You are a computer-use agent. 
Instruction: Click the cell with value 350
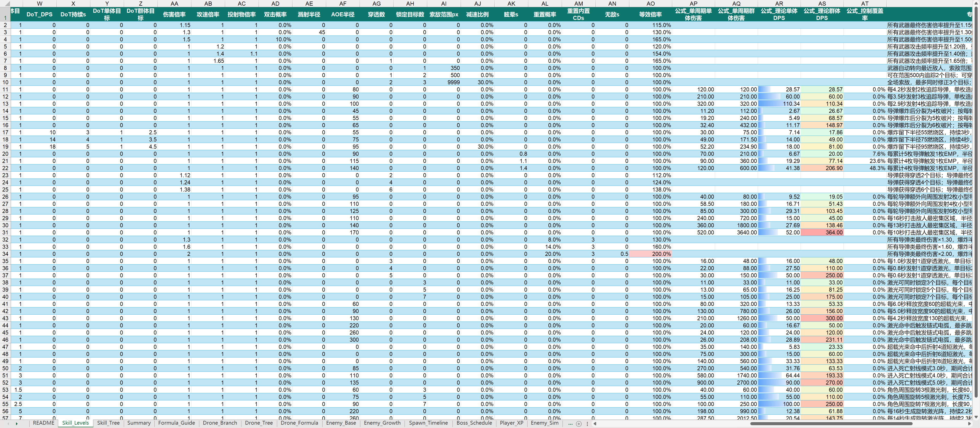click(444, 68)
